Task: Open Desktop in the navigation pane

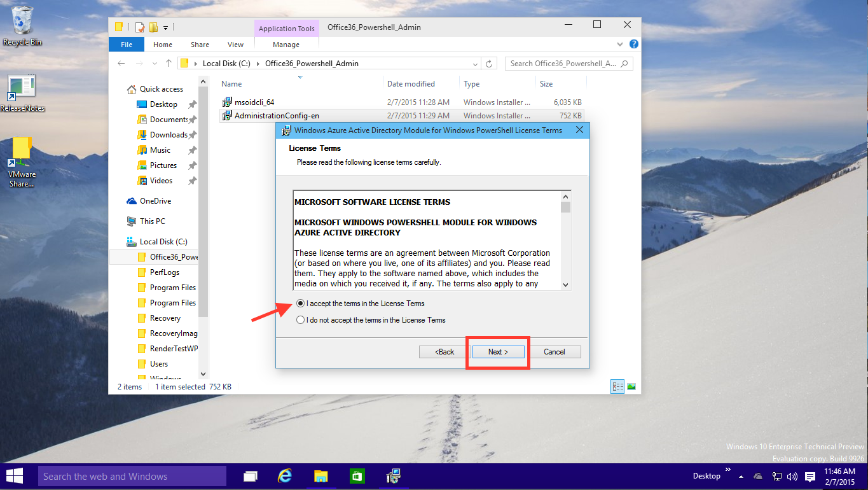Action: [x=163, y=104]
